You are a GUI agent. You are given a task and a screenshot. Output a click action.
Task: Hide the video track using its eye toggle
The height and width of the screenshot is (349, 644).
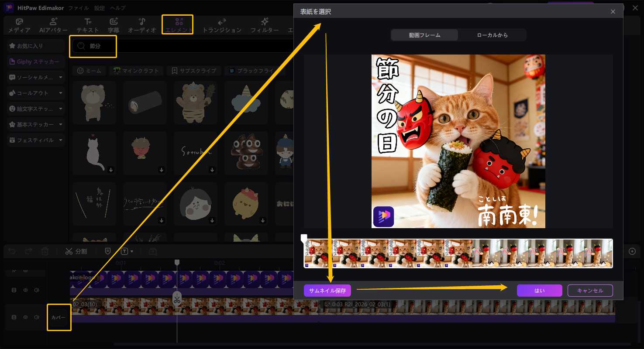click(25, 290)
